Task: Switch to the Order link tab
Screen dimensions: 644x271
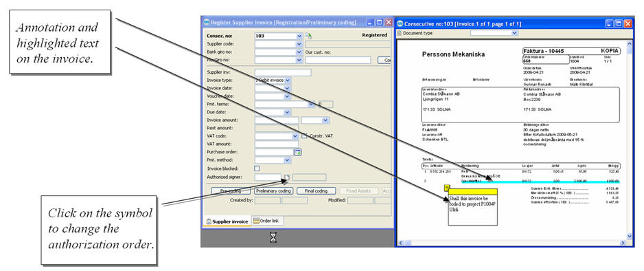Action: [267, 221]
